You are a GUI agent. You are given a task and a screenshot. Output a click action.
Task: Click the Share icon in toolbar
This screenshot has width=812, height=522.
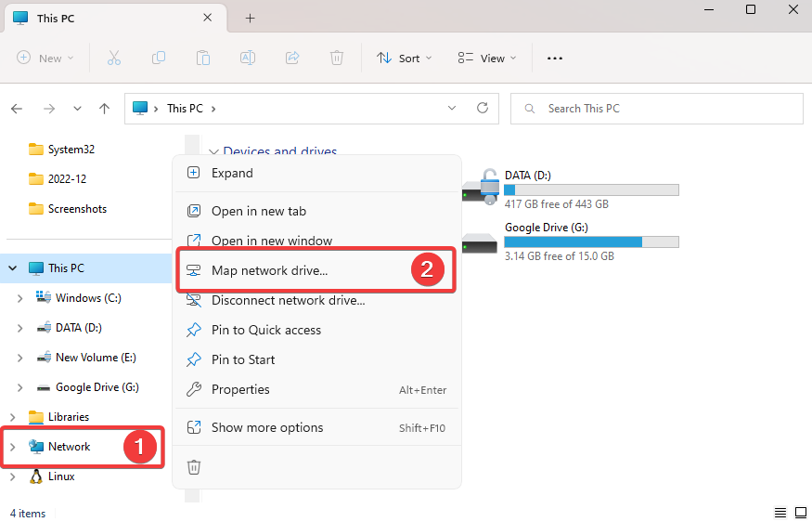pos(292,58)
